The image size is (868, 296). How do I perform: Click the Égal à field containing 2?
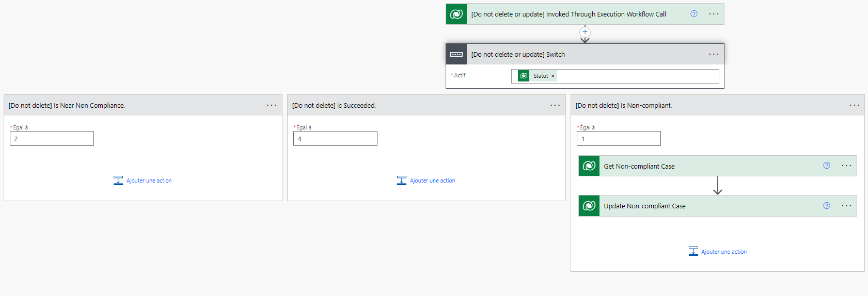pyautogui.click(x=52, y=139)
